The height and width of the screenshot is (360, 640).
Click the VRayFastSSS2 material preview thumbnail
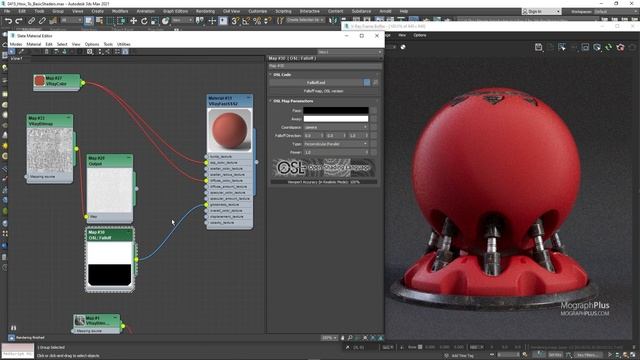click(229, 130)
